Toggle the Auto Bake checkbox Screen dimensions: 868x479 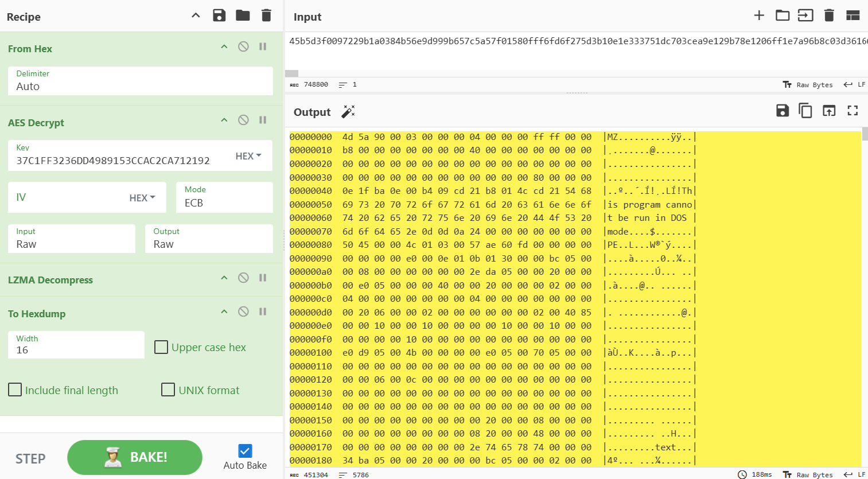[245, 451]
